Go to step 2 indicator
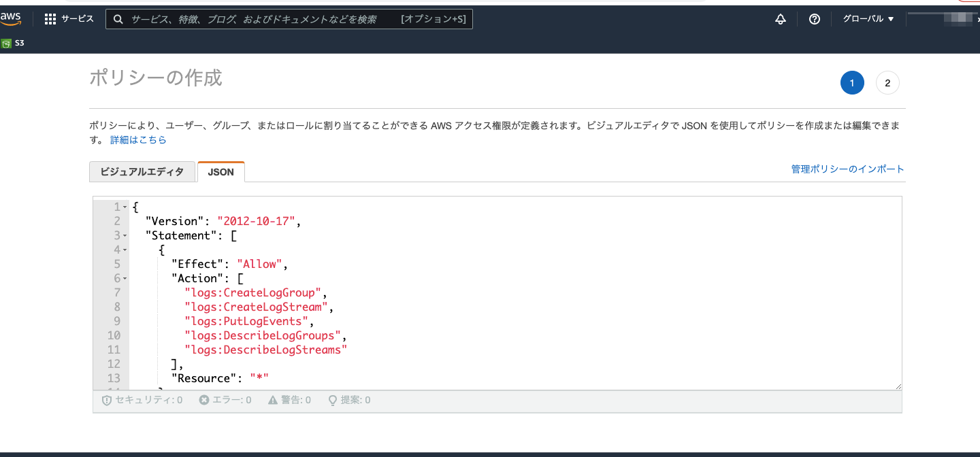 (x=887, y=83)
